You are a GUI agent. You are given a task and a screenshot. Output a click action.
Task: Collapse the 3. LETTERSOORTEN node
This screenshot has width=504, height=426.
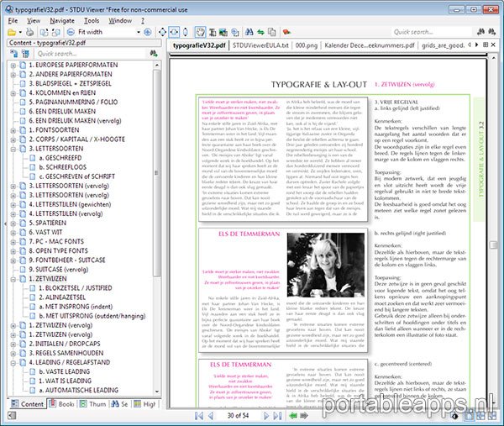(x=13, y=149)
